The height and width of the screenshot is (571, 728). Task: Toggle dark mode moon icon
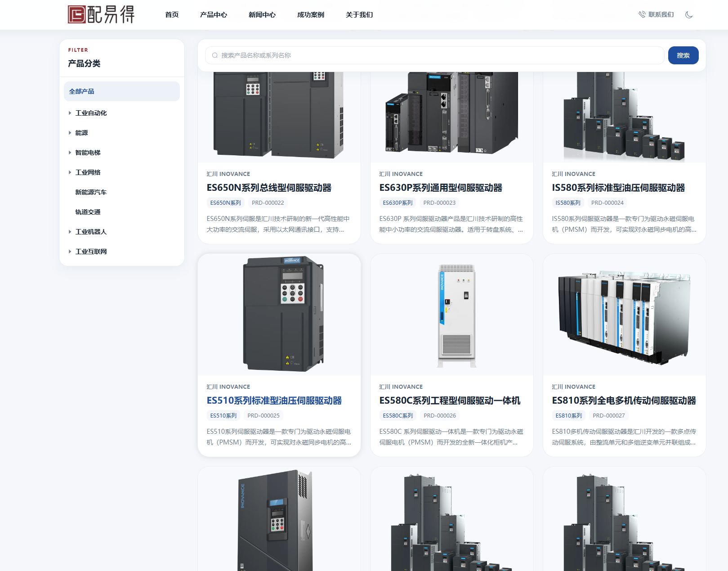click(689, 14)
